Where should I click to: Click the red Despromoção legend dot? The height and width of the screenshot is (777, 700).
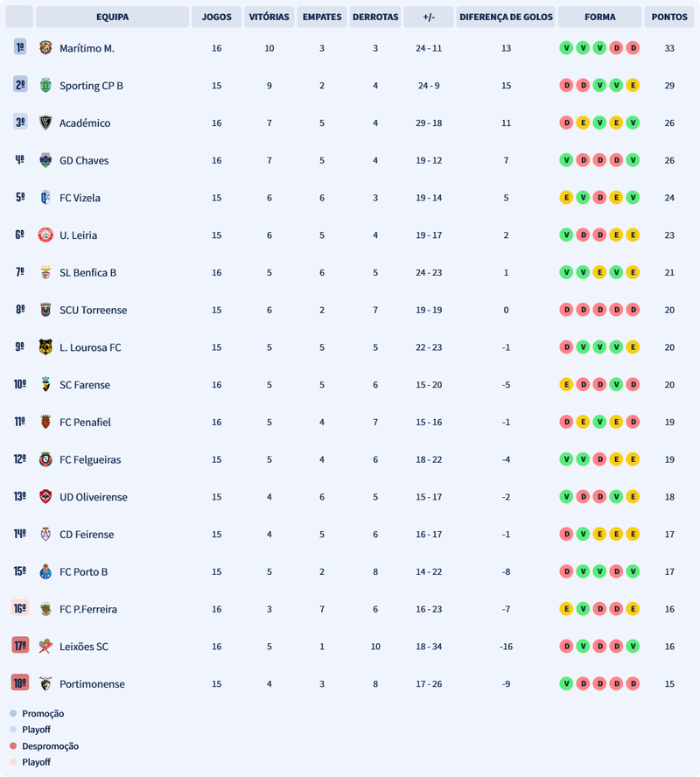pyautogui.click(x=13, y=746)
